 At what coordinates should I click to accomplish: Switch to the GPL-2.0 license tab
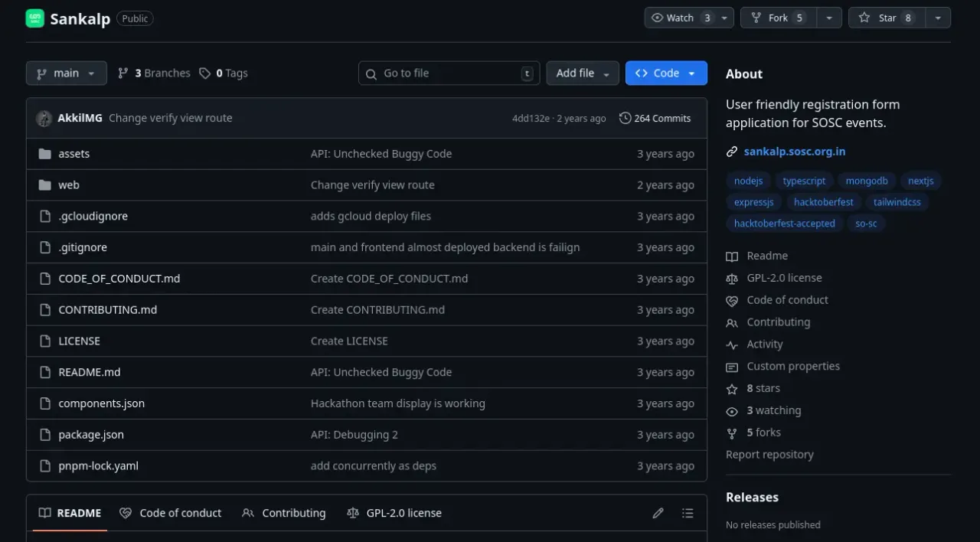(394, 513)
